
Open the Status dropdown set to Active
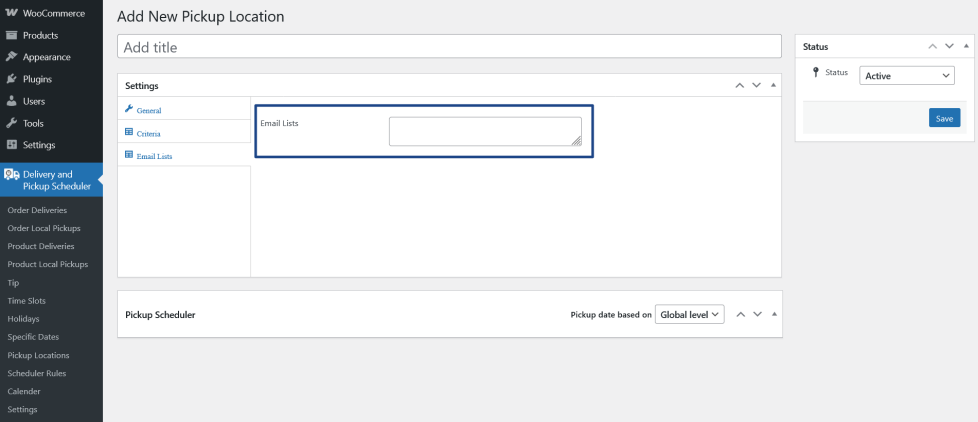pyautogui.click(x=907, y=76)
